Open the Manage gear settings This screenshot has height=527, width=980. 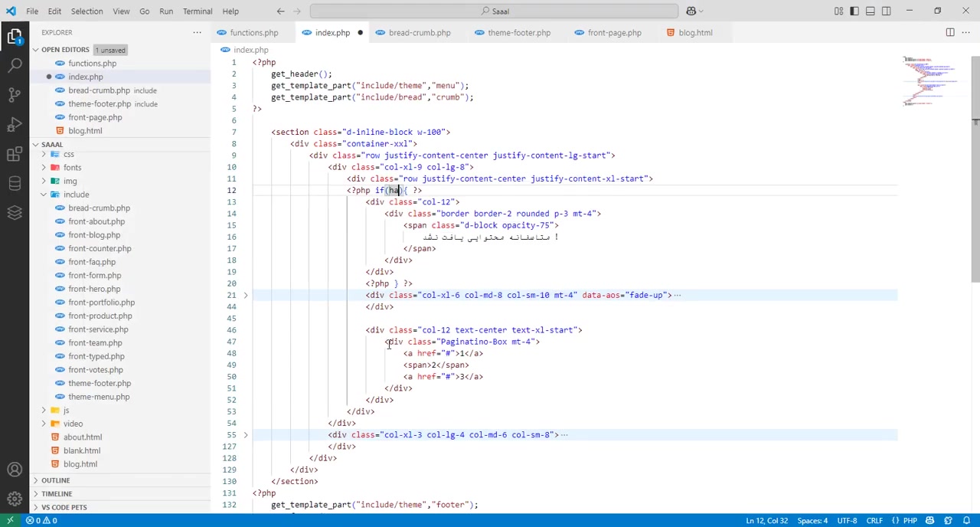[x=15, y=499]
